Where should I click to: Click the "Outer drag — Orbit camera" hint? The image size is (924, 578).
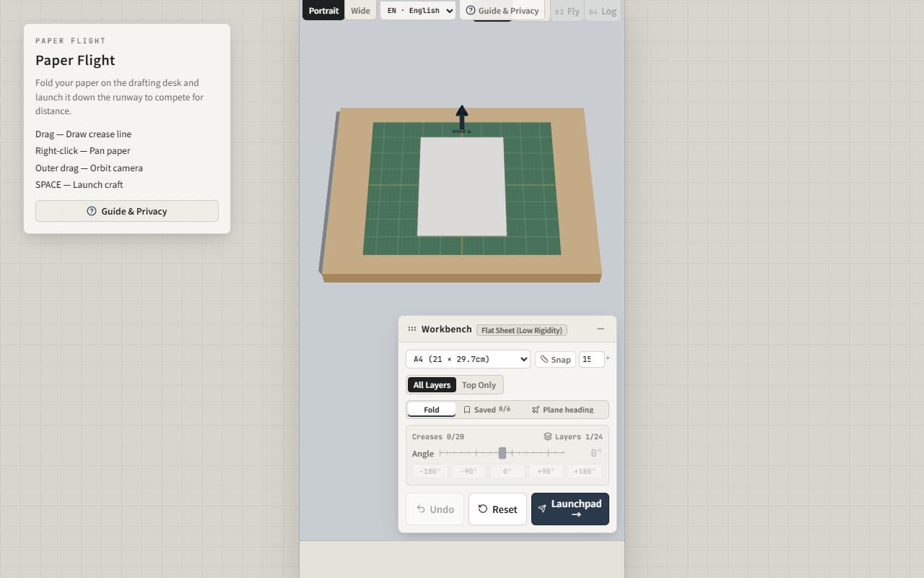(x=90, y=168)
